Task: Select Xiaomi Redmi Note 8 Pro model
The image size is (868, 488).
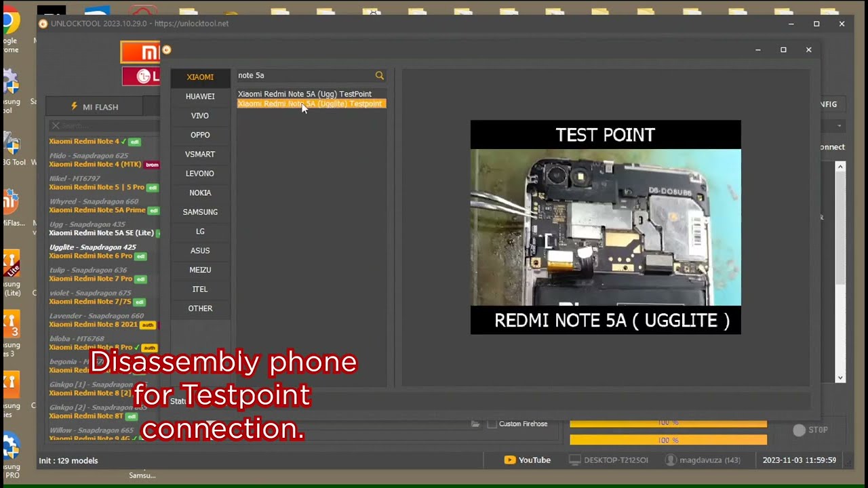Action: point(91,347)
